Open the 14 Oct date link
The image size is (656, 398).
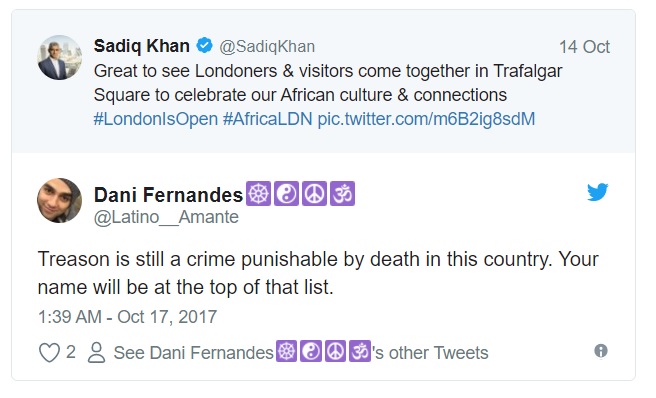584,47
